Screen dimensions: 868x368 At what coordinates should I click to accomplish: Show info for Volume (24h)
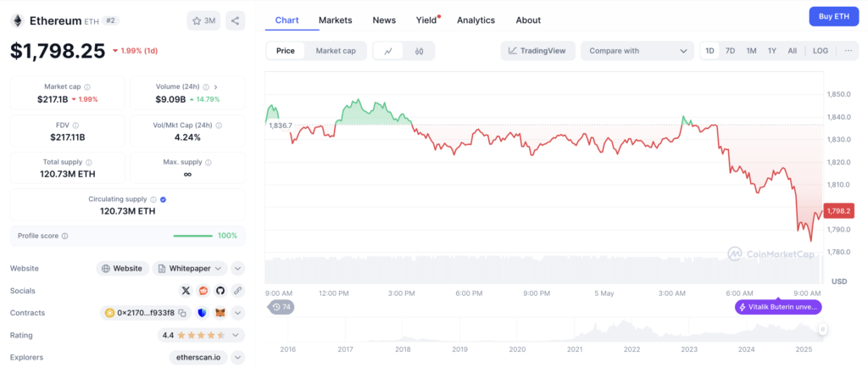tap(206, 86)
